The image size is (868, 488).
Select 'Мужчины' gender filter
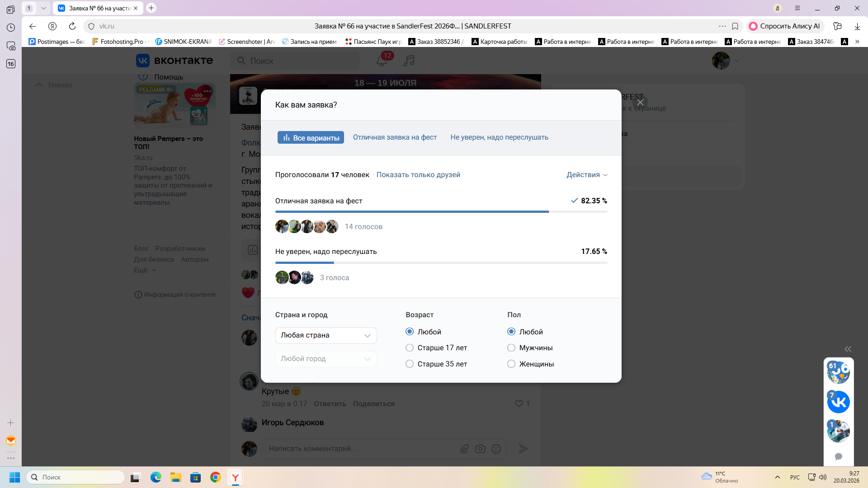click(x=511, y=347)
